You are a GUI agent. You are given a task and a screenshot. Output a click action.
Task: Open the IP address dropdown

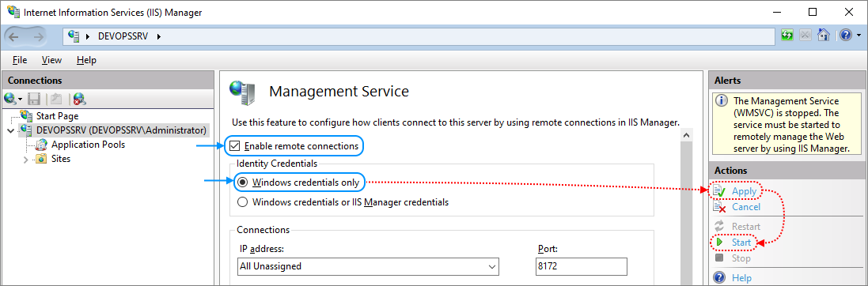click(x=491, y=266)
